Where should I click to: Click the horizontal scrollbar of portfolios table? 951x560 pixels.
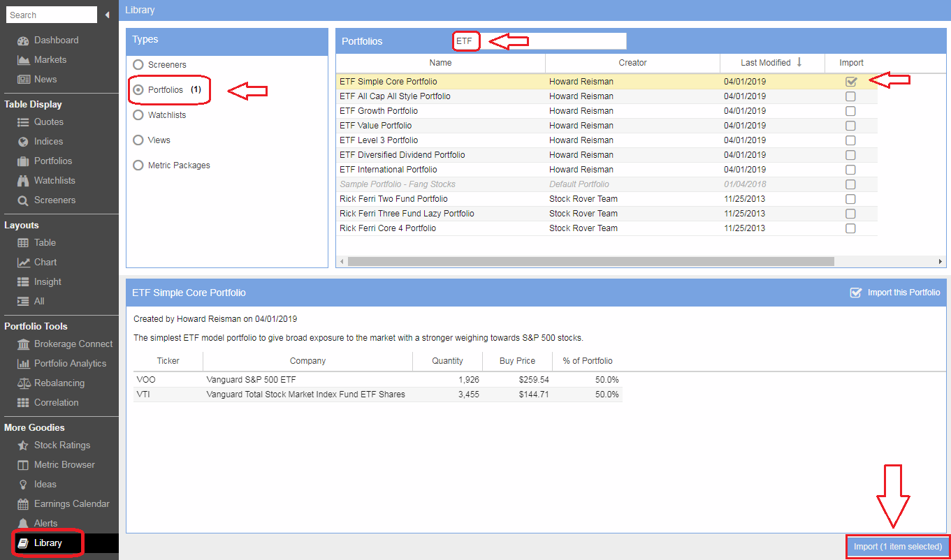(590, 261)
